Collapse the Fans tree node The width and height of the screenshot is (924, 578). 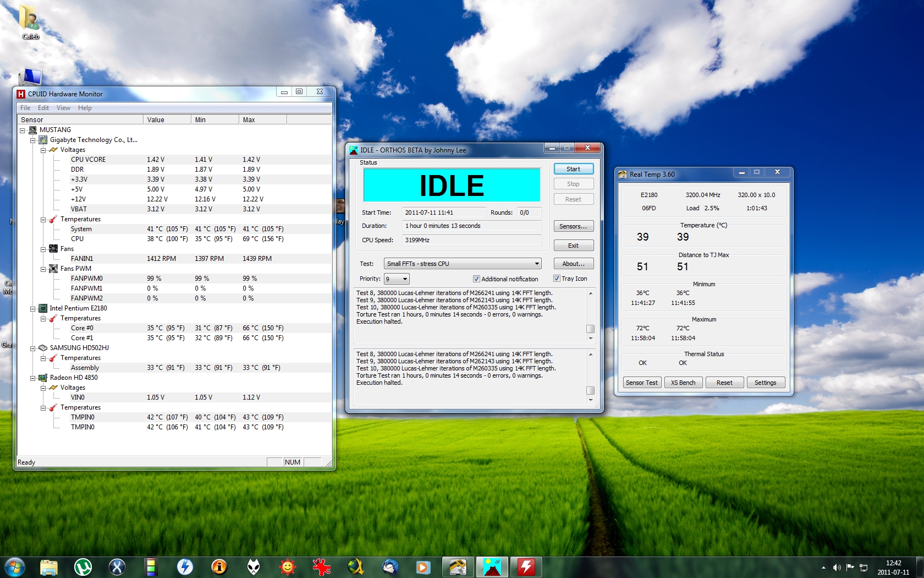tap(43, 249)
